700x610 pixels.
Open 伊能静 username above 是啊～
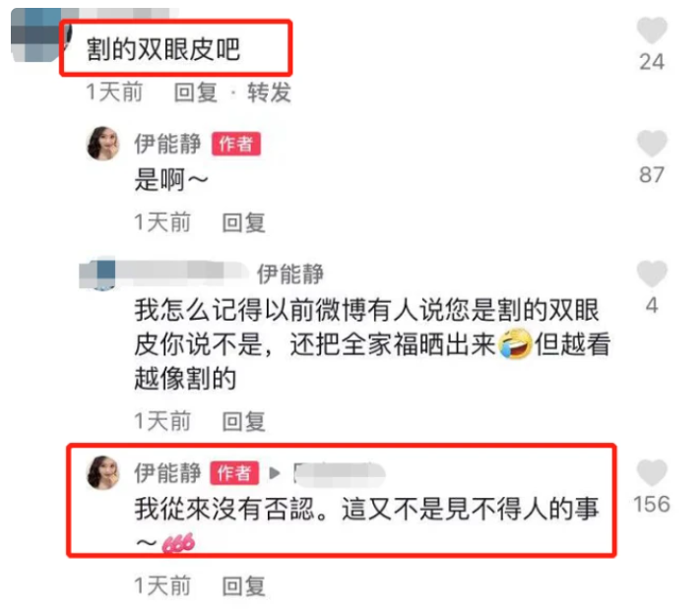(167, 144)
